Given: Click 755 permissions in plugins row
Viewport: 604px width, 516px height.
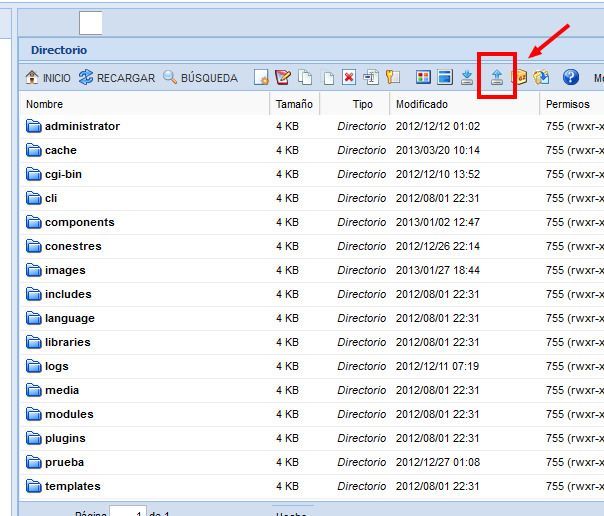Looking at the screenshot, I should (575, 438).
